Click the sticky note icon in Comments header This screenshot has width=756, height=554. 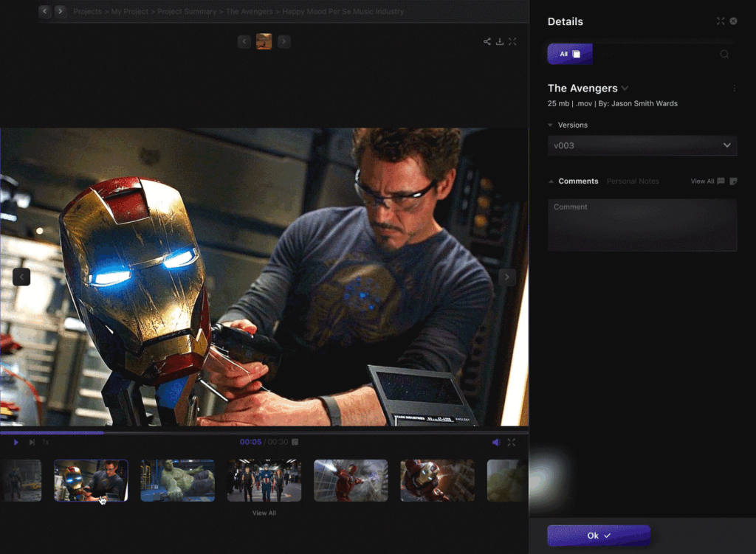(x=733, y=181)
